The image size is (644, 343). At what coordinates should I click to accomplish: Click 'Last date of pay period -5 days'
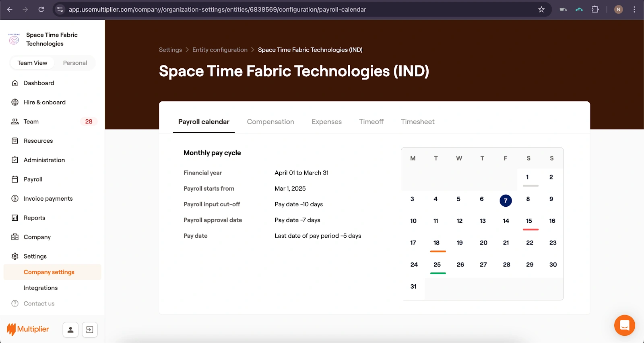[x=318, y=236]
